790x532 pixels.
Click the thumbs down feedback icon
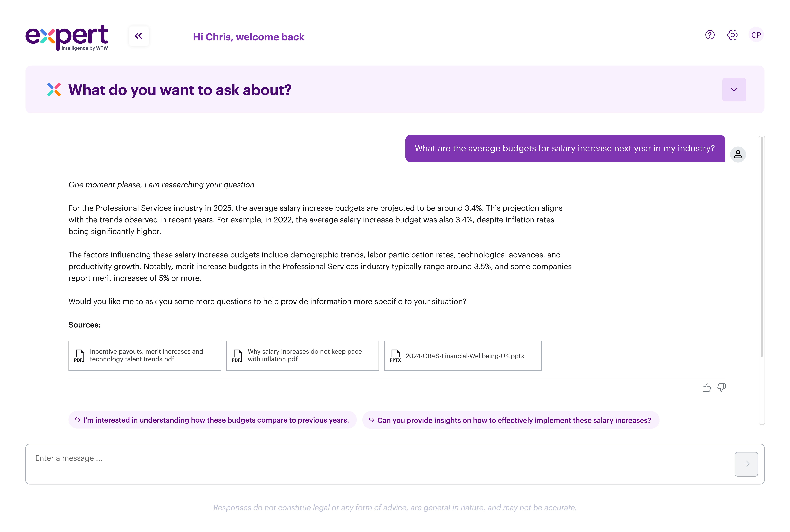(721, 388)
